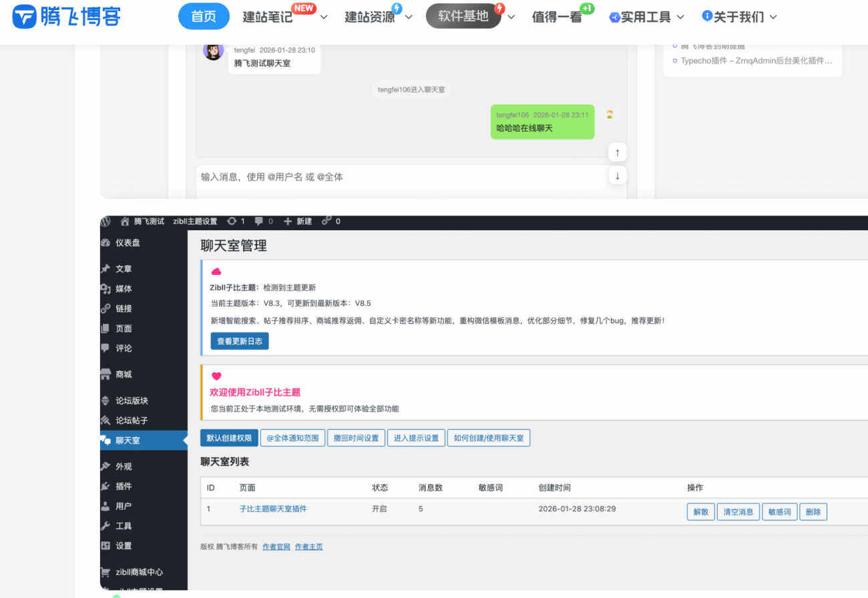868x598 pixels.
Task: Click the chat message input field
Action: [x=401, y=177]
